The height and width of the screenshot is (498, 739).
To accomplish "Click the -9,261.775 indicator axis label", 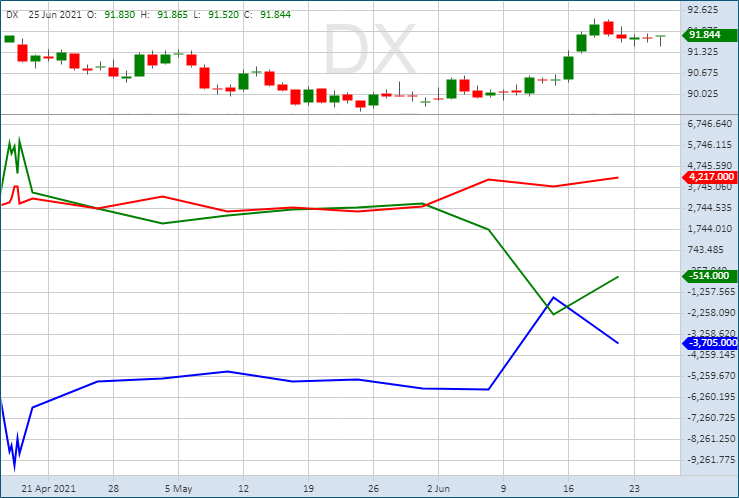I will [x=710, y=460].
